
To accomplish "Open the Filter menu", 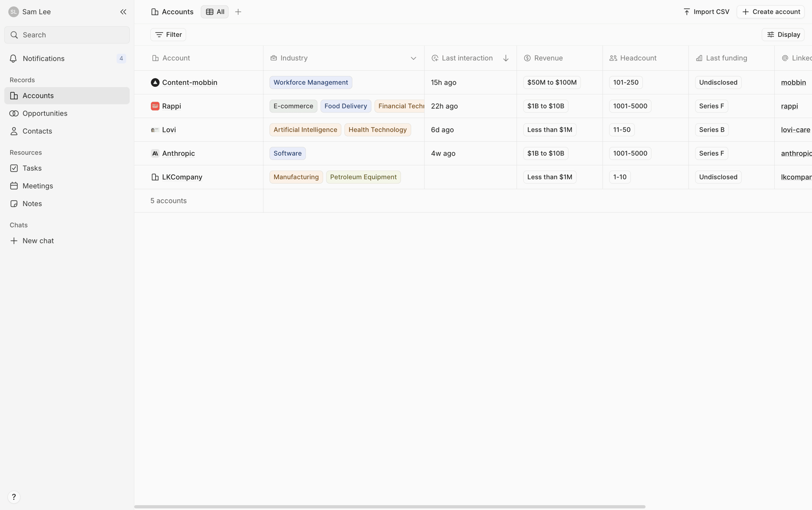I will (x=168, y=35).
